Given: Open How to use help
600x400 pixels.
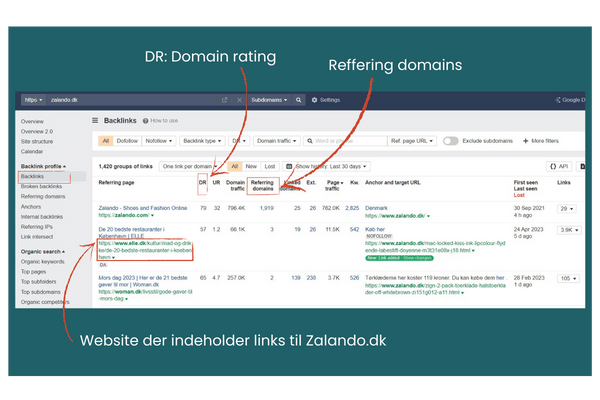Looking at the screenshot, I should click(x=160, y=121).
